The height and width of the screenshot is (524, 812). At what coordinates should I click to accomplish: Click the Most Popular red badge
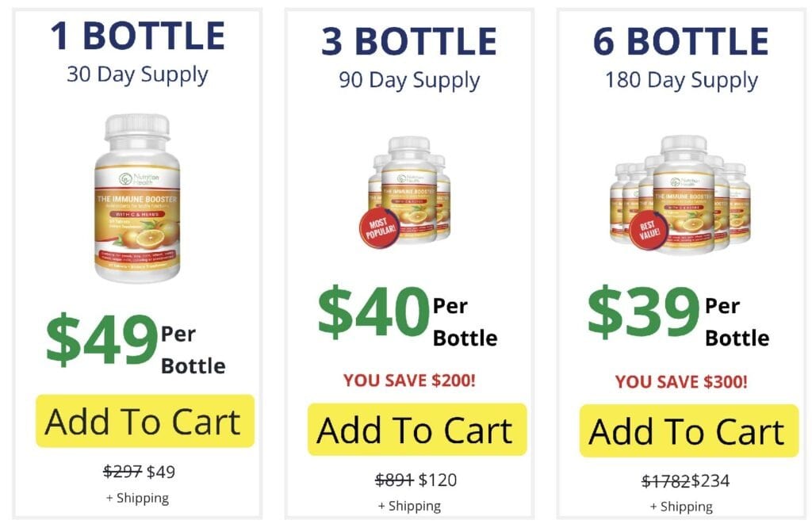(380, 228)
